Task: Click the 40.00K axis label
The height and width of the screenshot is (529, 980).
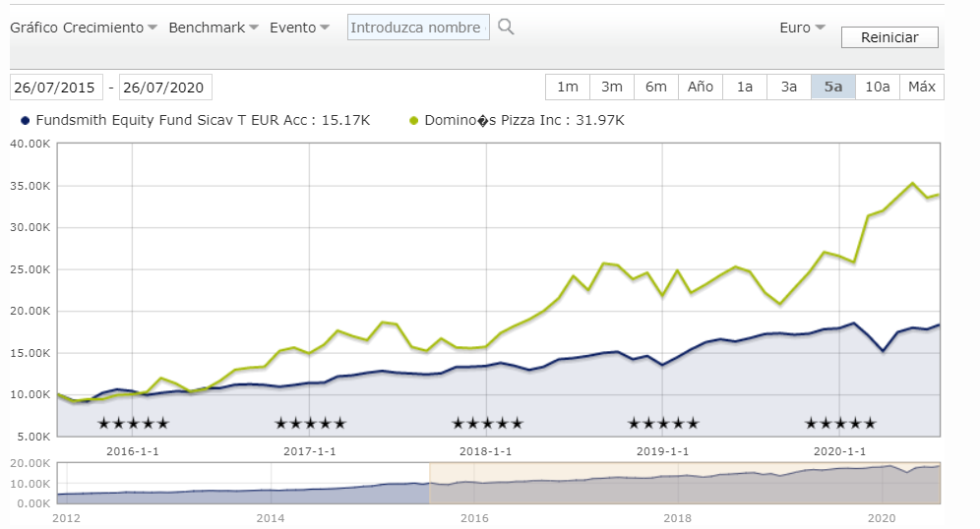Action: 30,144
